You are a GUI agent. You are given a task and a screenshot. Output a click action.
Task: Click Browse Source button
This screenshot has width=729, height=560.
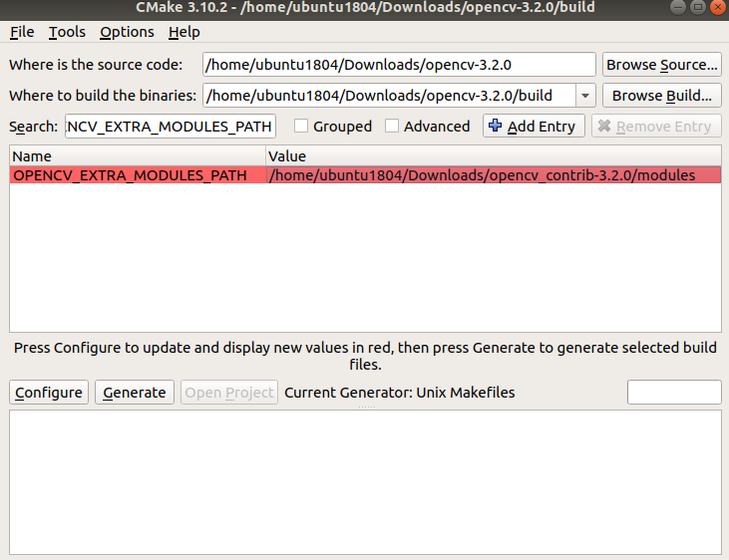(661, 65)
